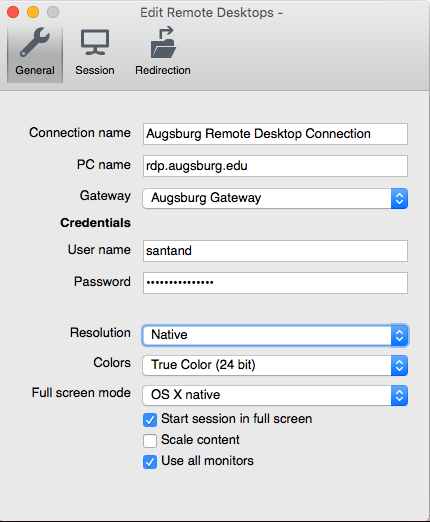The height and width of the screenshot is (522, 430).
Task: Open the Colors dropdown menu
Action: click(x=275, y=365)
